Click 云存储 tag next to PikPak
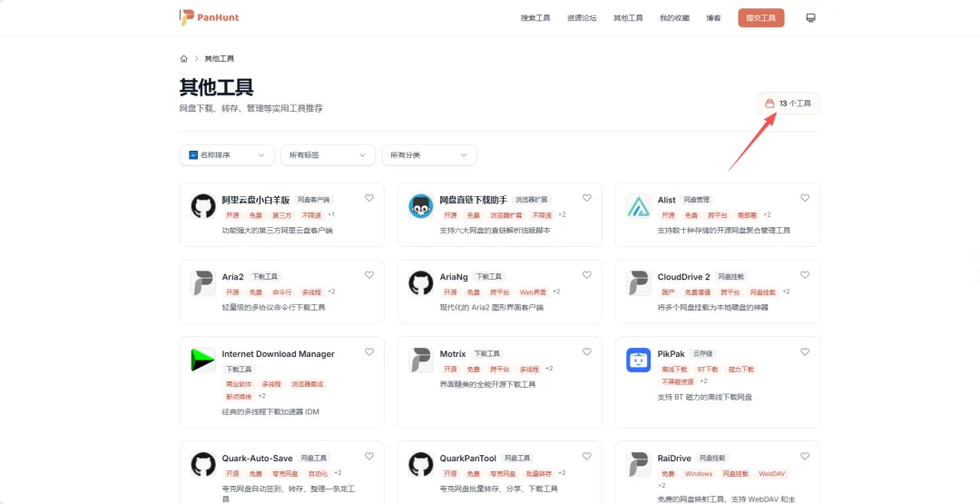The height and width of the screenshot is (504, 980). point(704,354)
